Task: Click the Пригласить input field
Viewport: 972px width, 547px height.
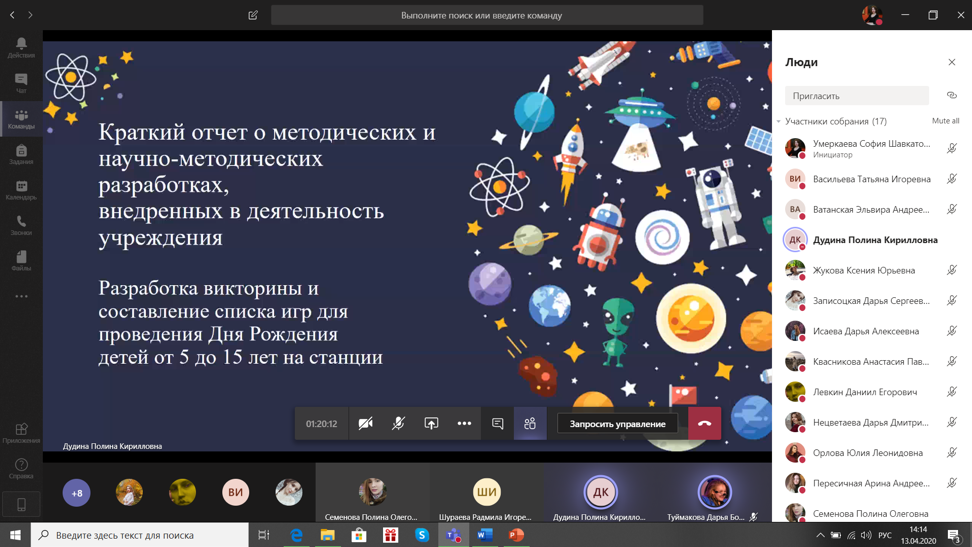Action: tap(856, 96)
